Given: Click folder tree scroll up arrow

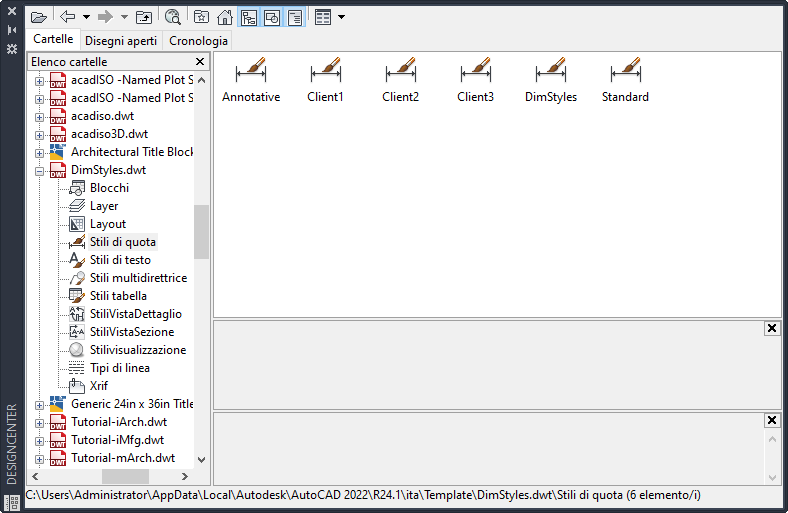Looking at the screenshot, I should [202, 80].
